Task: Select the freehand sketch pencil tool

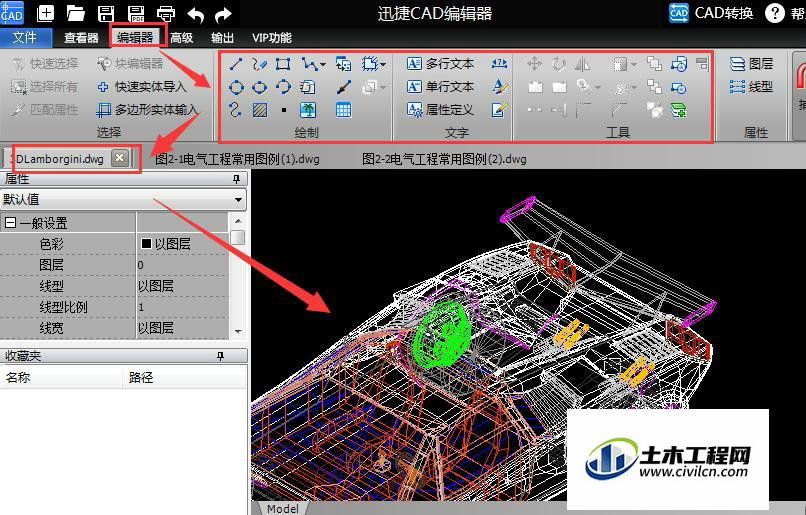Action: pos(260,64)
